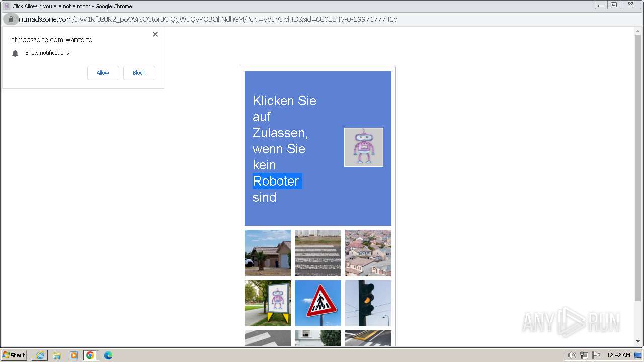Click scrollbar up arrow

click(x=638, y=31)
